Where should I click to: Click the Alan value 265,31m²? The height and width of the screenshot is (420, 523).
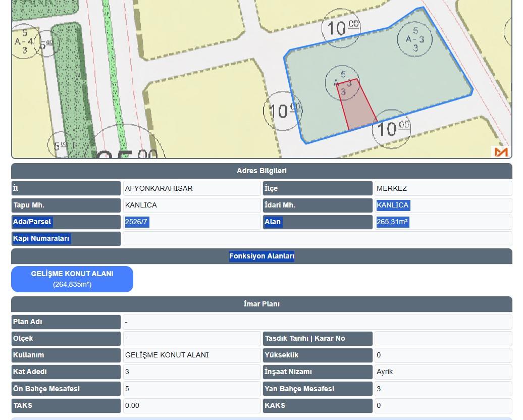(392, 222)
